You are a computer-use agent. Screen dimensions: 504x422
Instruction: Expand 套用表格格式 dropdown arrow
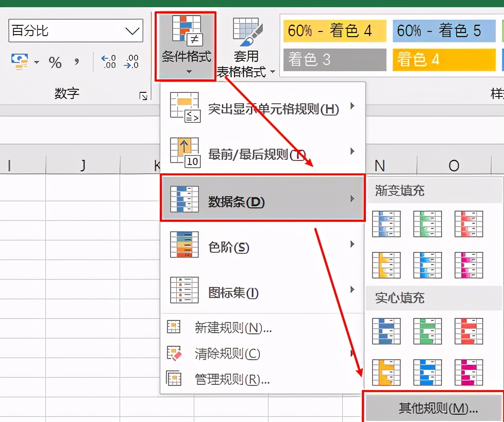point(273,72)
